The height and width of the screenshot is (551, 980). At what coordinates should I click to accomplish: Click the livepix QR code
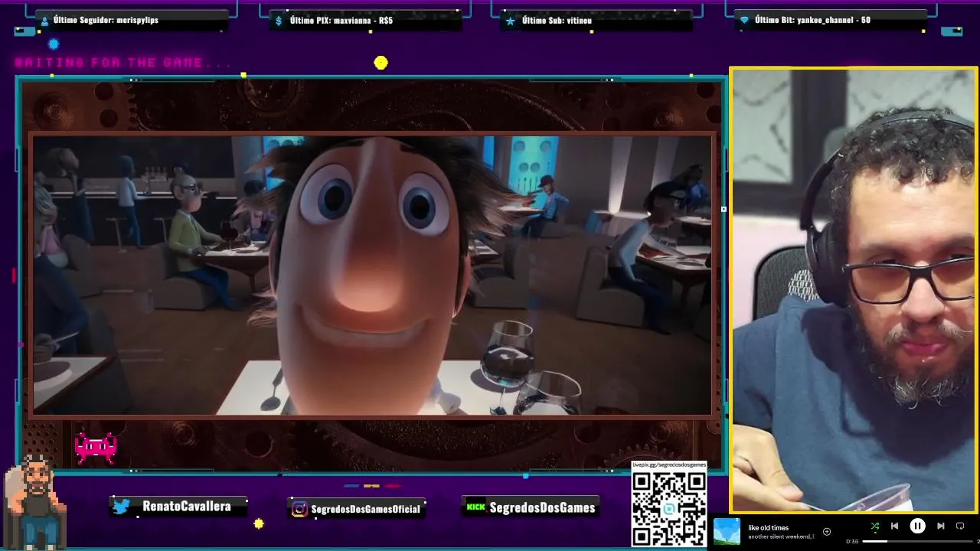click(669, 507)
